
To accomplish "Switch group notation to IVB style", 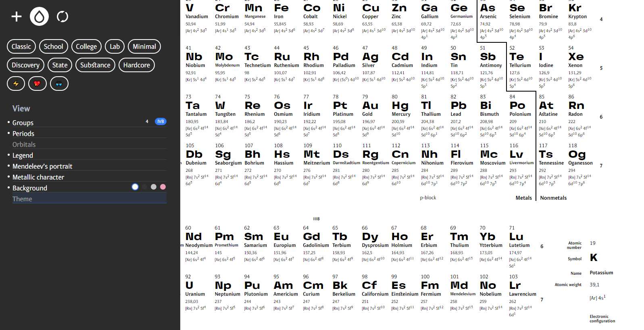I will (160, 121).
